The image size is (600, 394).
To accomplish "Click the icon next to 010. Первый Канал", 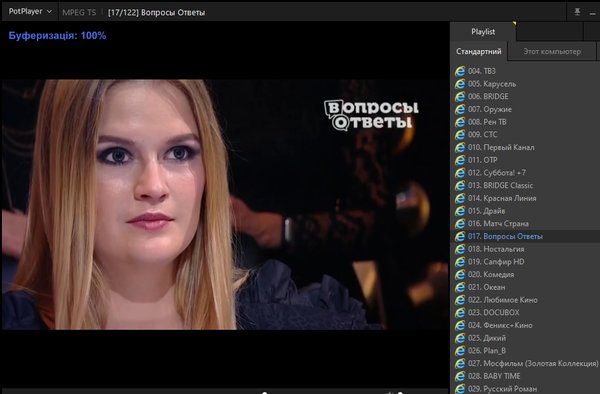I will point(460,147).
